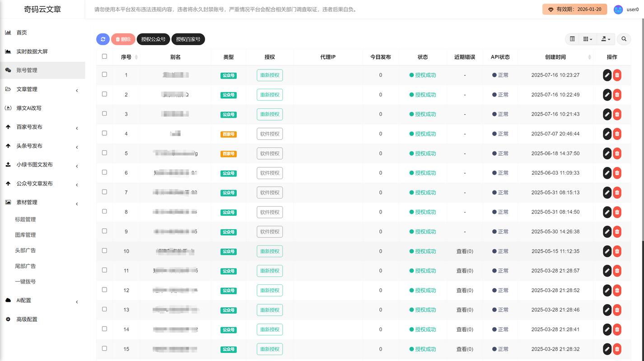The image size is (644, 361).
Task: Sort by 创建时间 column header
Action: pos(555,57)
